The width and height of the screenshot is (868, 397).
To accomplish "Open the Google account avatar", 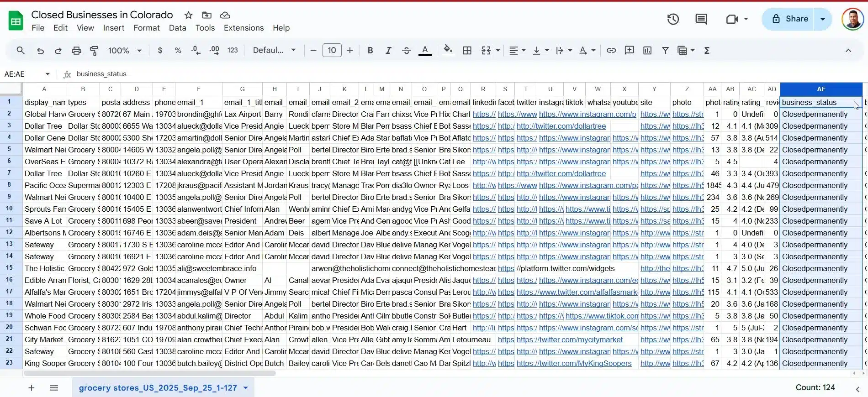I will pos(852,19).
